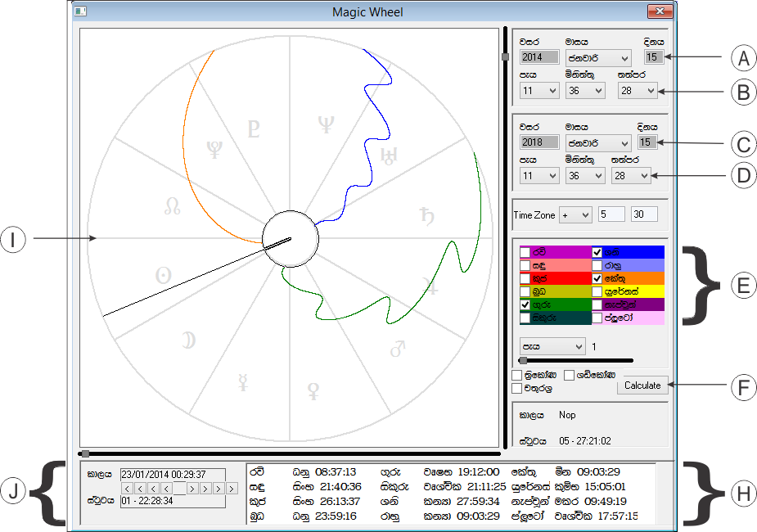This screenshot has height=532, width=757.
Task: Uncheck the කේතු checkbox on the orange row
Action: (597, 278)
